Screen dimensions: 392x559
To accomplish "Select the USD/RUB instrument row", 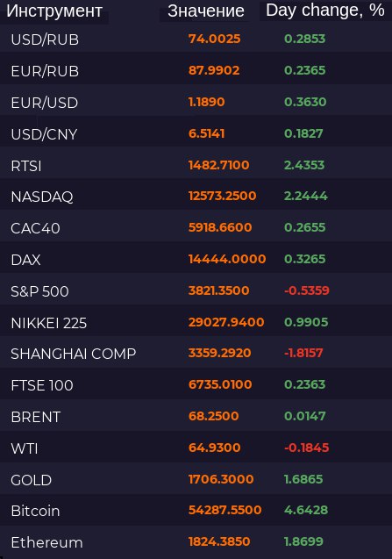I will (196, 39).
